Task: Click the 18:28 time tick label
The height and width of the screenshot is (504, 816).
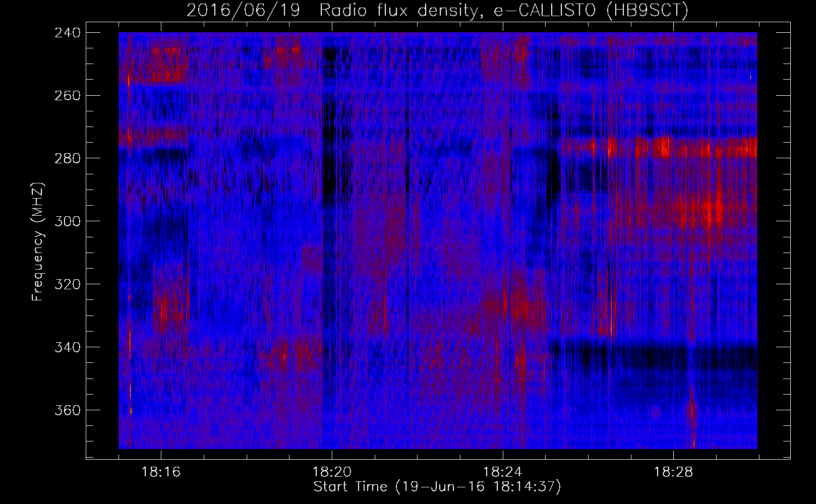Action: 674,472
